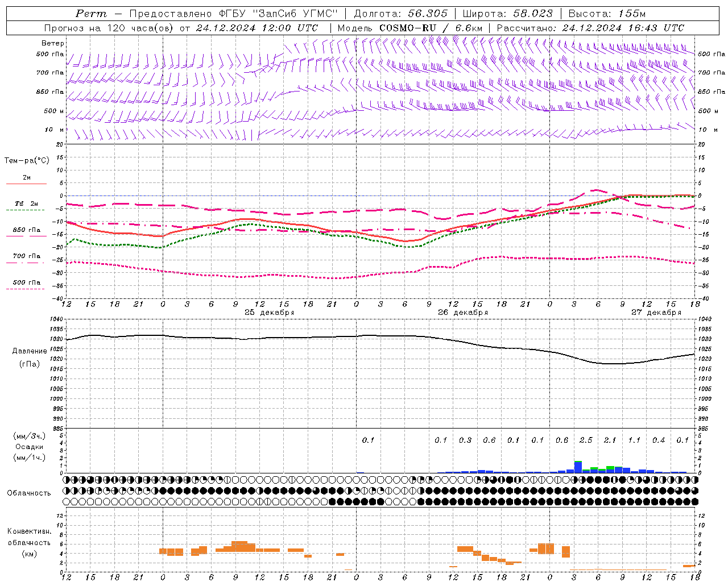728x582 pixels.
Task: Click the "25 декабря" date label
Action: tap(269, 313)
